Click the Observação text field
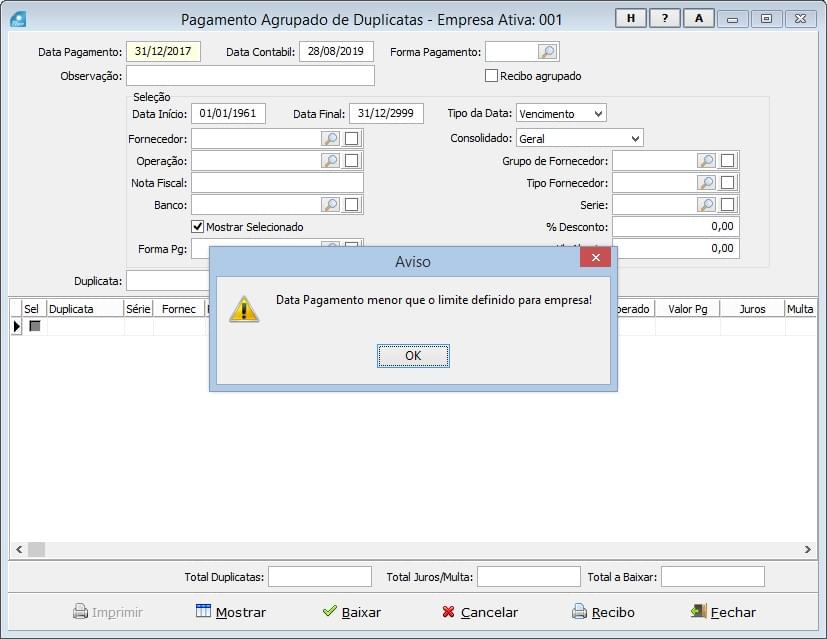This screenshot has height=639, width=827. tap(250, 76)
